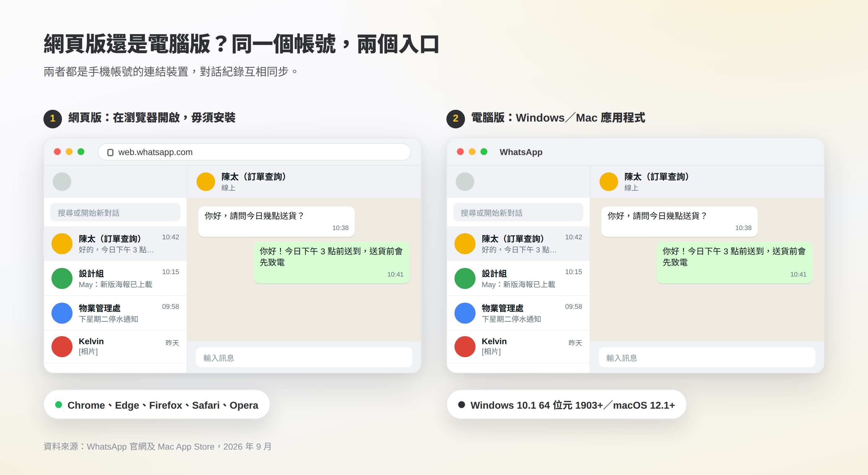The image size is (868, 475).
Task: Click the Chrome、Edge、Firefox browsers pill
Action: 157,405
